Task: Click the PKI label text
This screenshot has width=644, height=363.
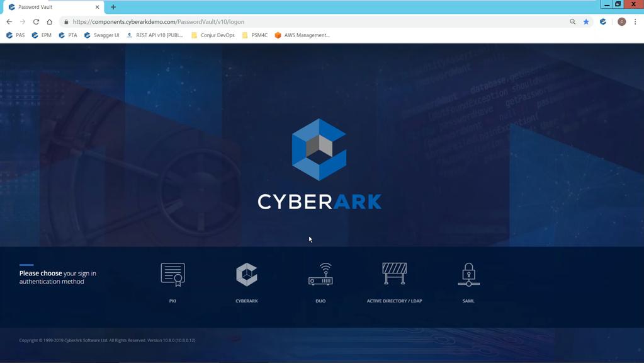Action: click(x=172, y=301)
